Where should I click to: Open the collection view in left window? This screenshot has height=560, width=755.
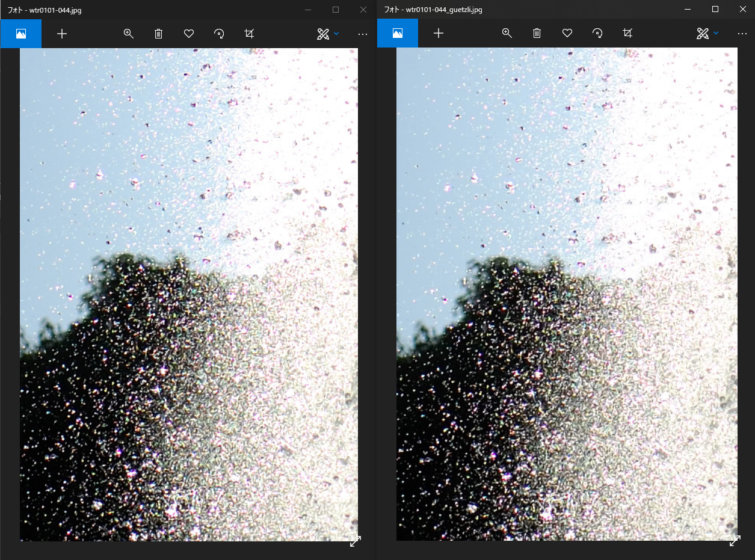click(x=21, y=34)
